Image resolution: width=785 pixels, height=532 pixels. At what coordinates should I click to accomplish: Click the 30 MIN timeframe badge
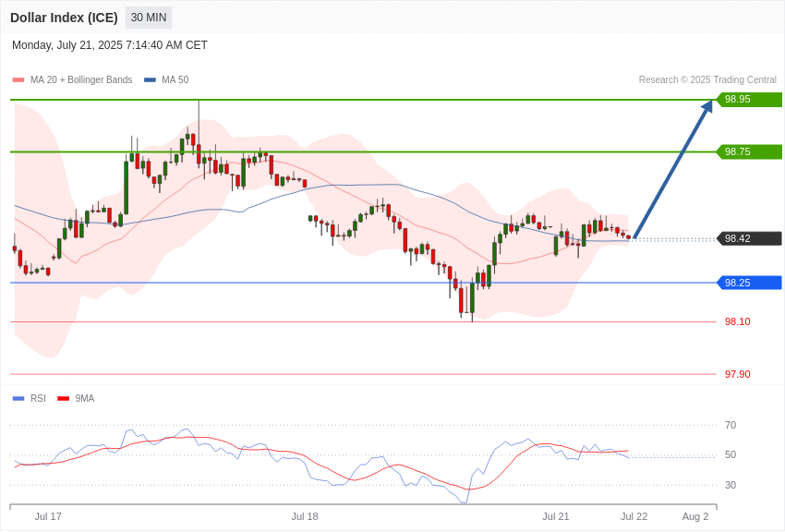(x=149, y=18)
